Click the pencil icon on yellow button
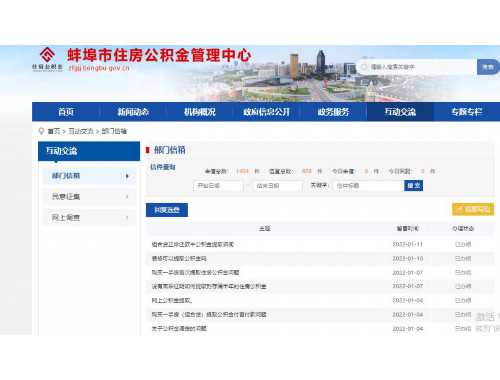 pyautogui.click(x=460, y=209)
